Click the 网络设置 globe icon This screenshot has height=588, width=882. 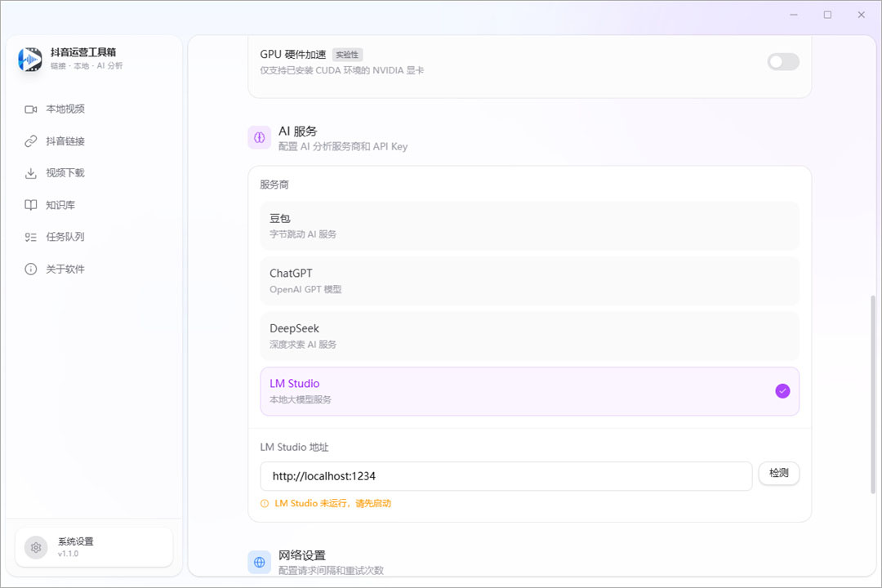click(x=259, y=562)
